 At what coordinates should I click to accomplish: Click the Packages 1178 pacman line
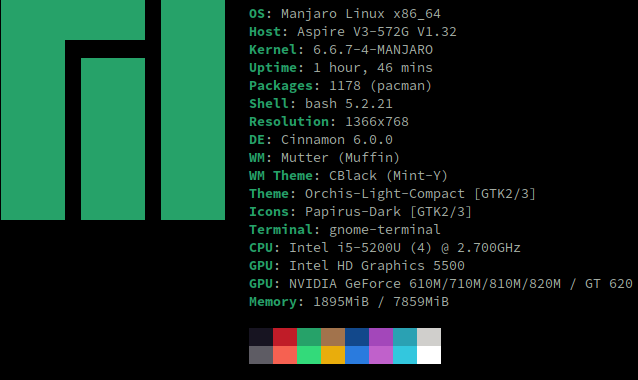pyautogui.click(x=341, y=86)
